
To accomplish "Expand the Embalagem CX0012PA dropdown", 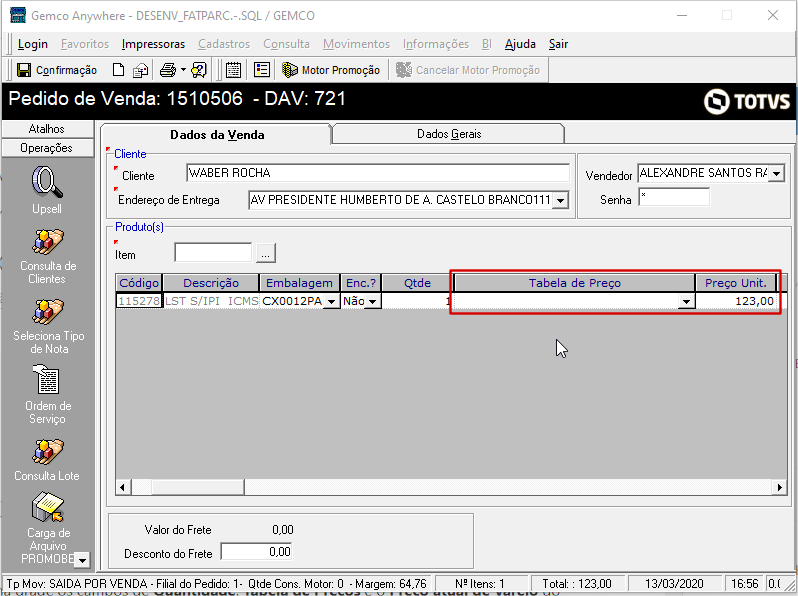I will coord(331,302).
